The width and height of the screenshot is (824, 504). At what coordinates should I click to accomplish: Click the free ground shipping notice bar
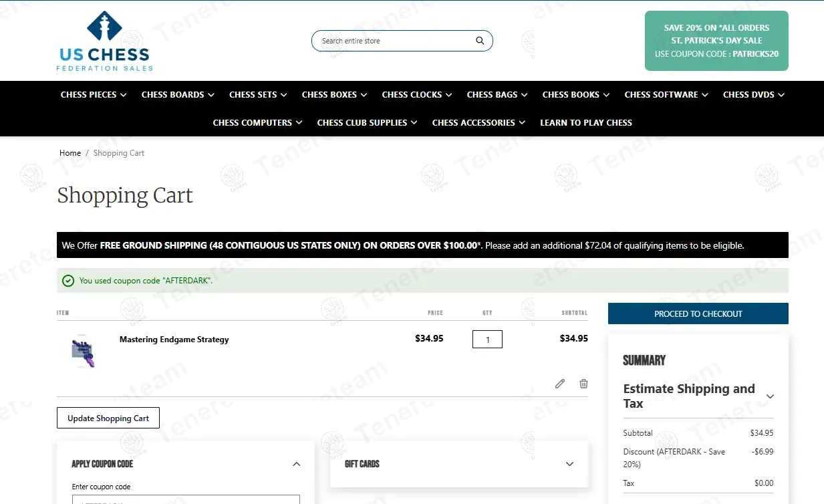(422, 245)
